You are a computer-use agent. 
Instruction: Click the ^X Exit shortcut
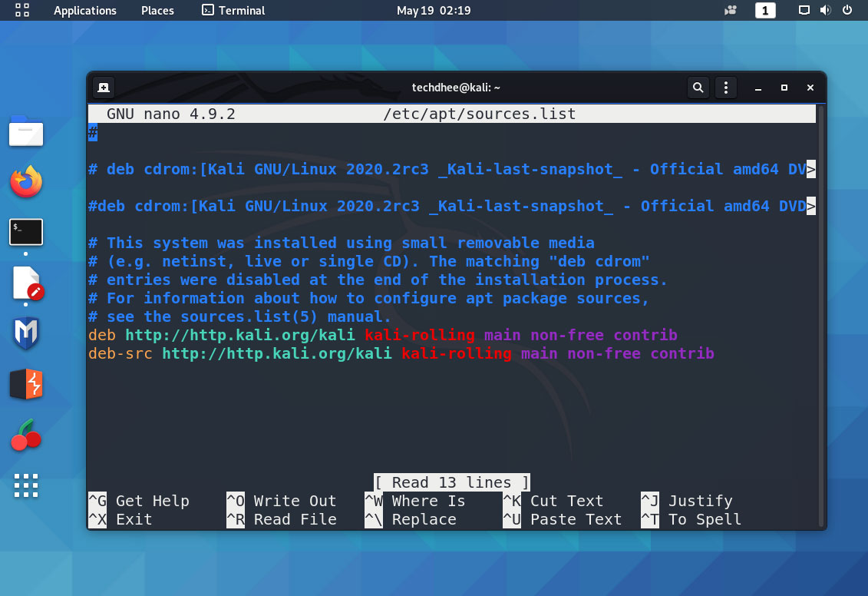tap(120, 519)
